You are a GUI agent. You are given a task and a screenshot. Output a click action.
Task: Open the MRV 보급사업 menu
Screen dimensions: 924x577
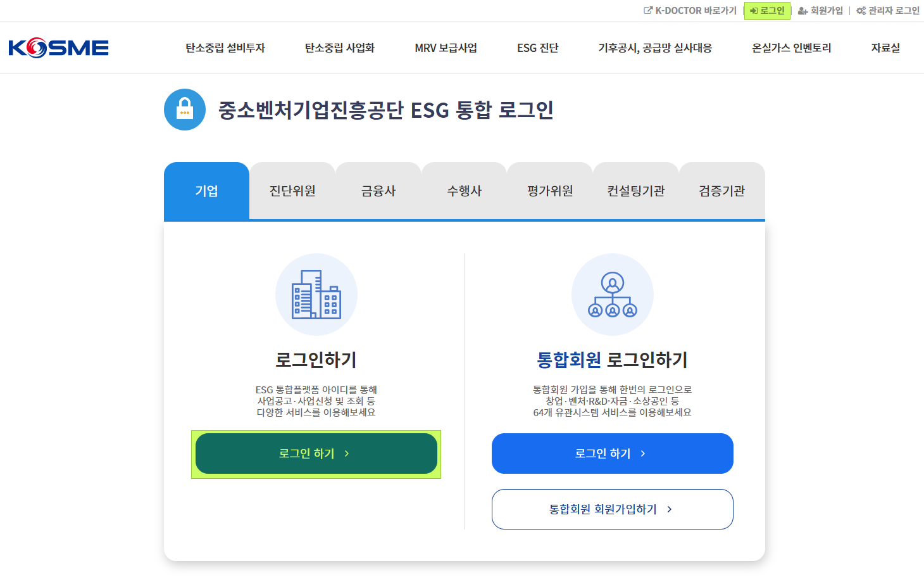click(x=446, y=48)
